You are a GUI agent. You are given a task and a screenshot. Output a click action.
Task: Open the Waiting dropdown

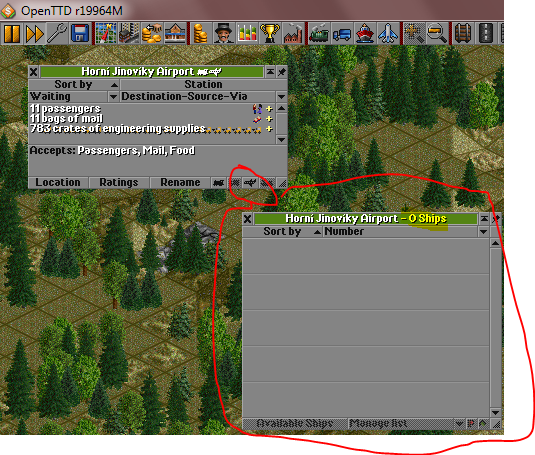[73, 97]
